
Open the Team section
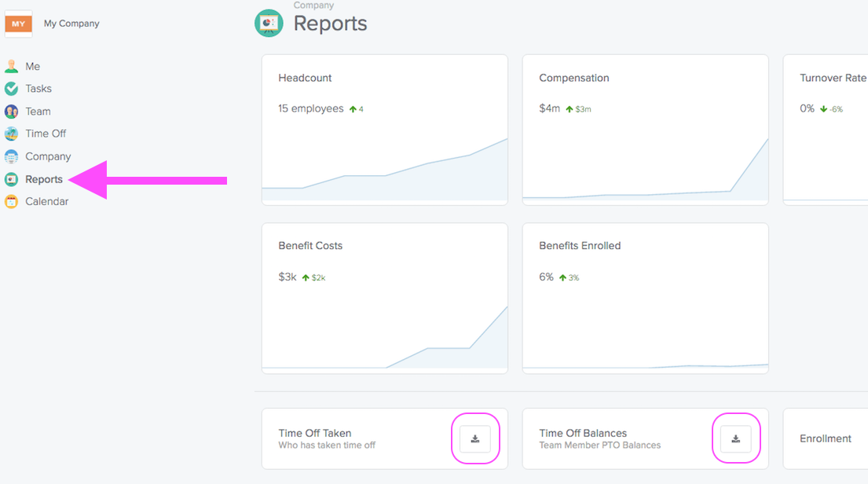coord(38,112)
